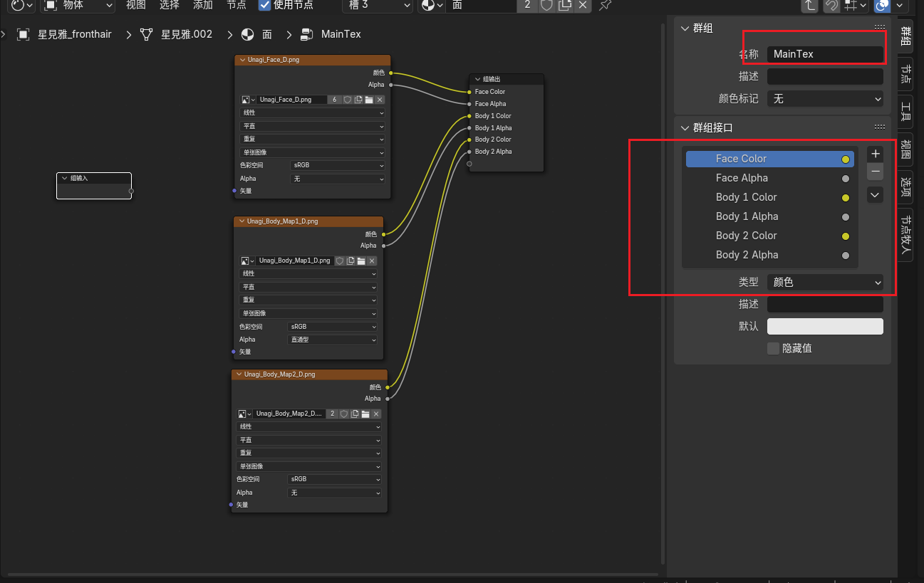Collapse the Unagi_Face_D.png node header arrow
Image resolution: width=924 pixels, height=583 pixels.
point(243,61)
